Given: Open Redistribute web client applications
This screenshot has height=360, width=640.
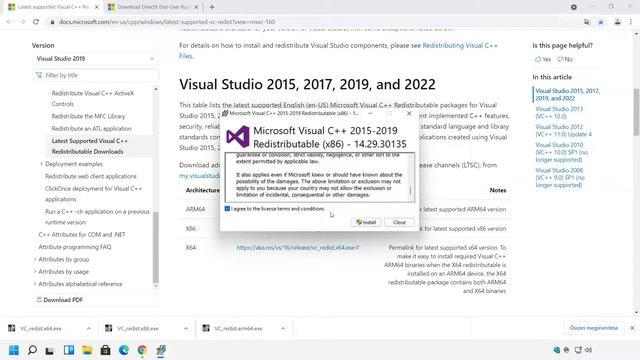Looking at the screenshot, I should tap(91, 176).
